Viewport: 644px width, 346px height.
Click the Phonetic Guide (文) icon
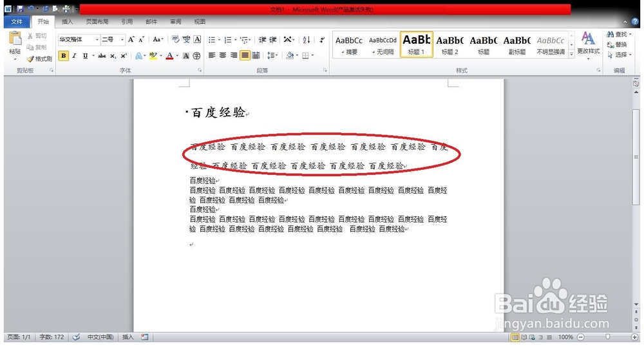187,39
